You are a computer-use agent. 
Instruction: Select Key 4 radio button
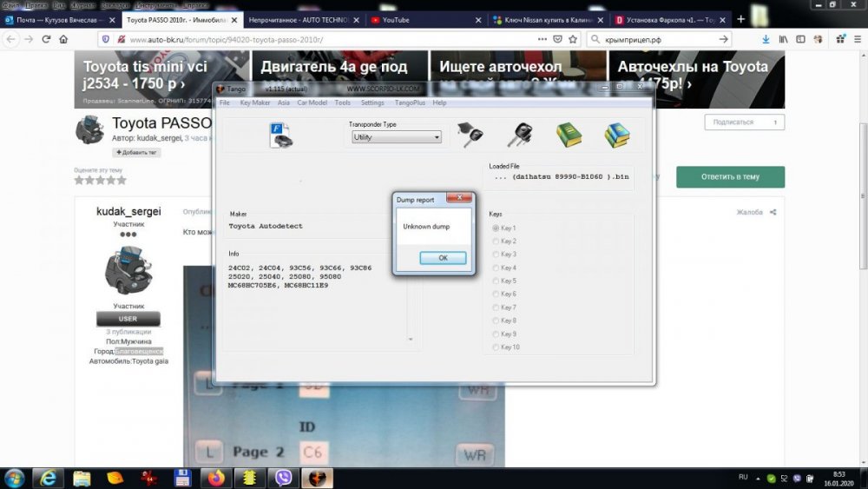tap(496, 268)
